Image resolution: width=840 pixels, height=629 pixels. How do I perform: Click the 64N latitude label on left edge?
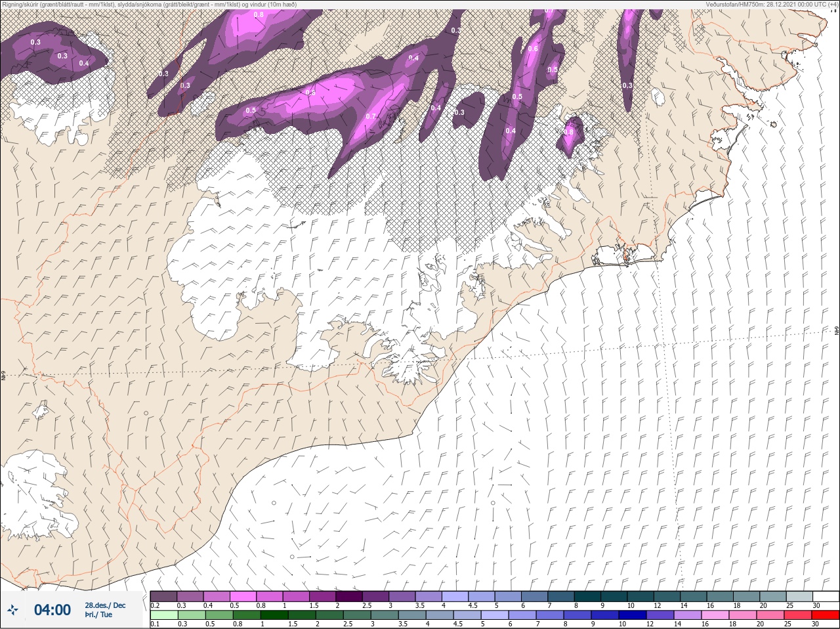tap(3, 376)
